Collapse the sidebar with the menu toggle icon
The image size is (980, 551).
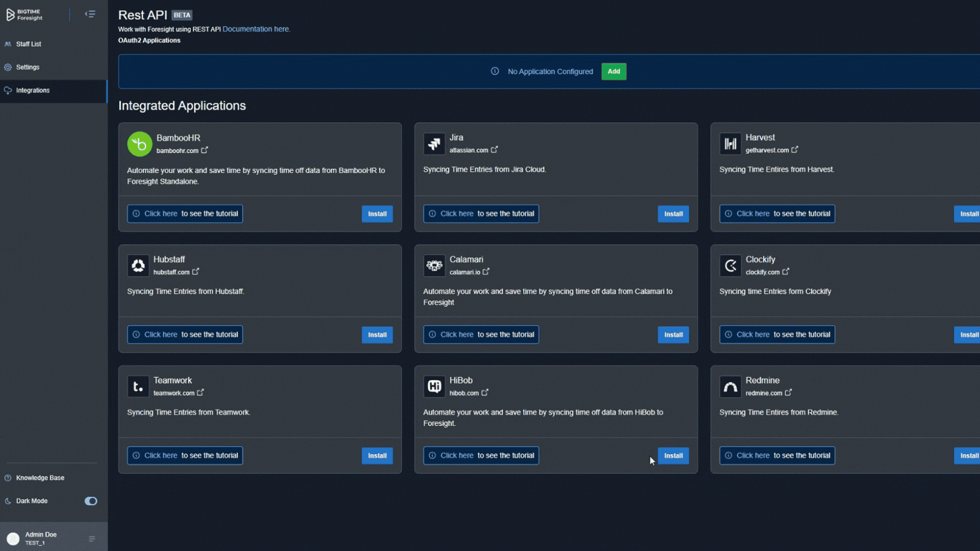tap(90, 14)
